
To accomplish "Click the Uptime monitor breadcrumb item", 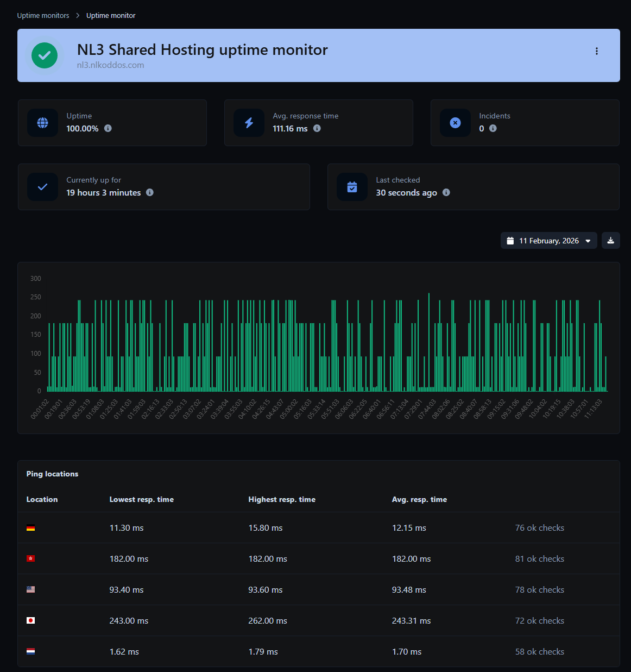I will [x=111, y=15].
